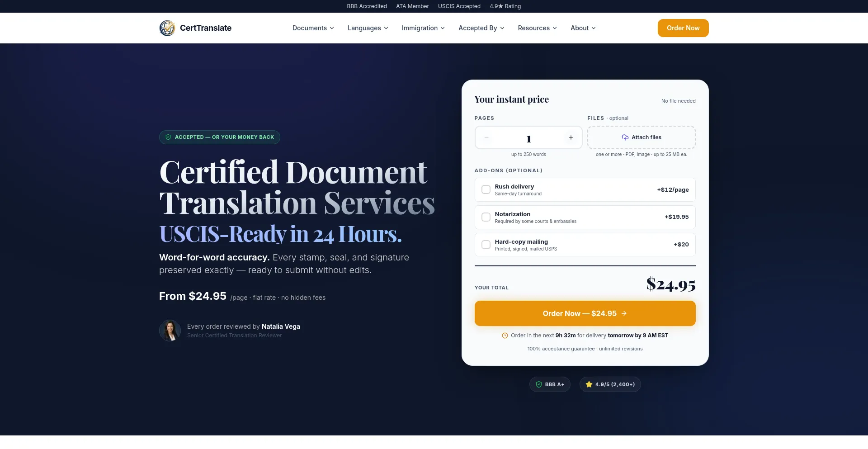The width and height of the screenshot is (868, 449).
Task: Click the +$20 mailing price
Action: click(x=681, y=245)
